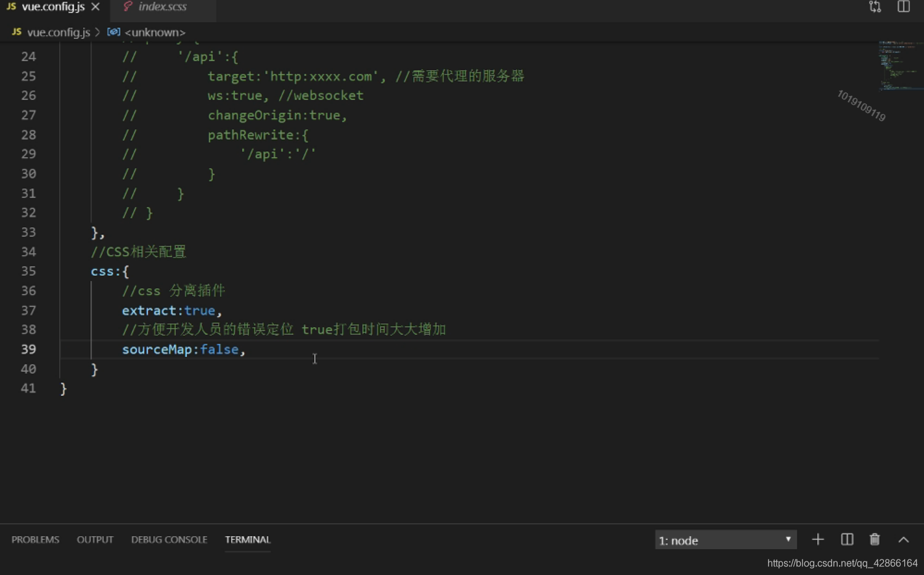Image resolution: width=924 pixels, height=575 pixels.
Task: Open the '1: node' terminal dropdown
Action: (x=726, y=540)
